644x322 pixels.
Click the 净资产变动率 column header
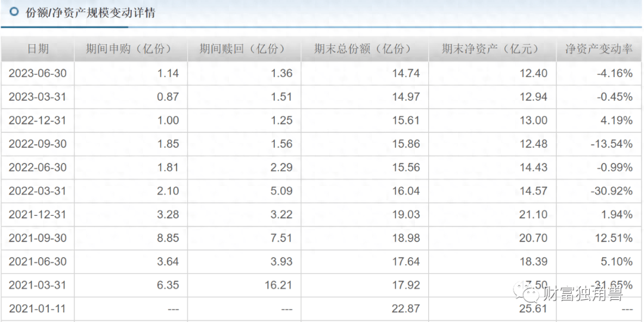(x=599, y=49)
